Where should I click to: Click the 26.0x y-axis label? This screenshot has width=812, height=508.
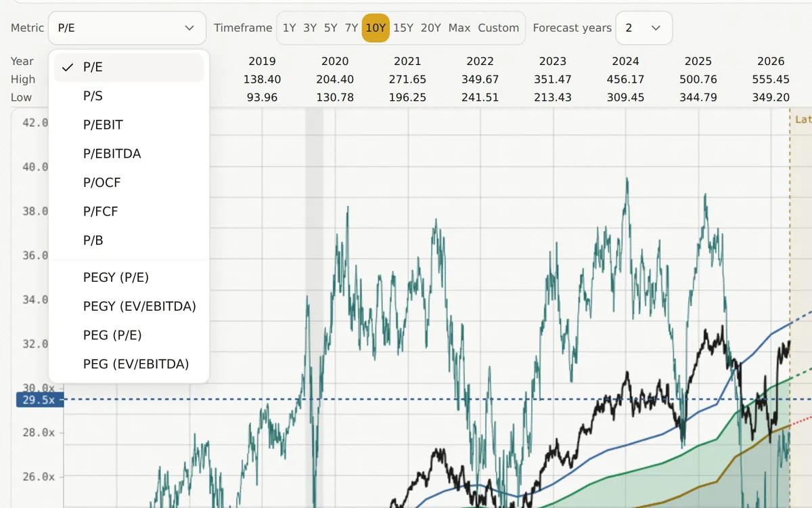[39, 477]
